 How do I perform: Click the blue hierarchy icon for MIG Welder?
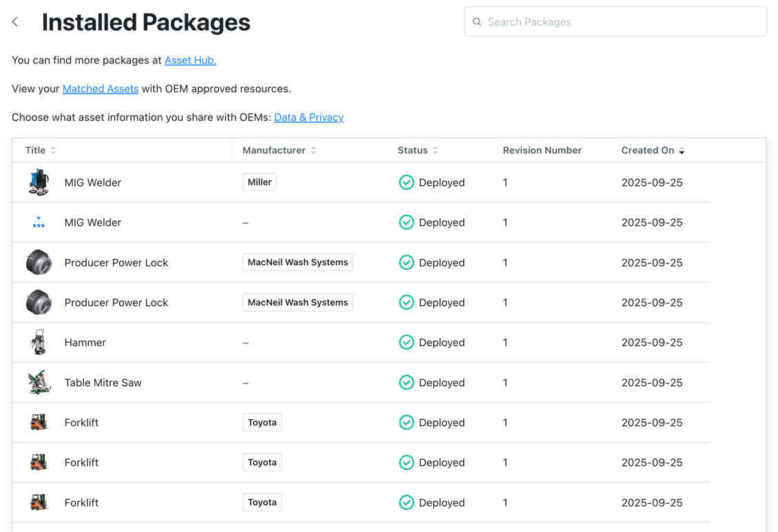click(x=39, y=222)
